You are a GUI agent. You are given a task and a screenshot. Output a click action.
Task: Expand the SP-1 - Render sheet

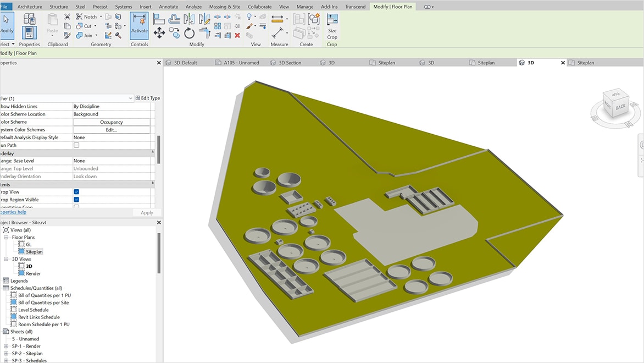point(6,346)
